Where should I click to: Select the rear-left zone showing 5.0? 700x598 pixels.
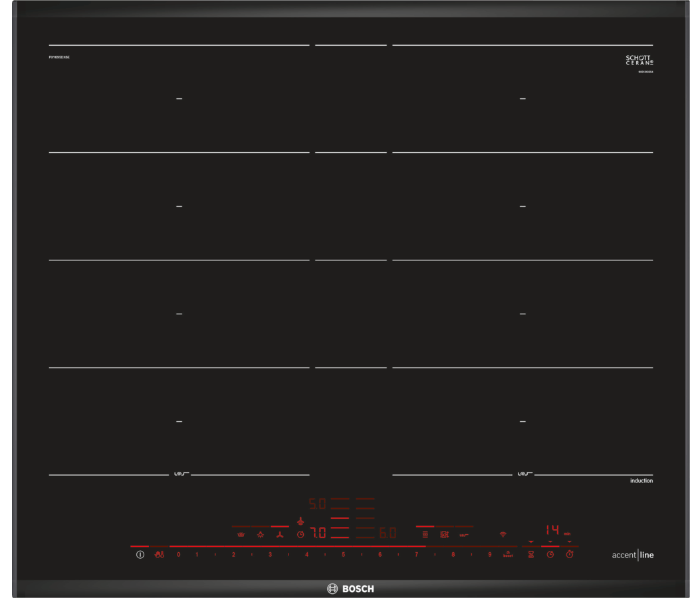pos(317,504)
